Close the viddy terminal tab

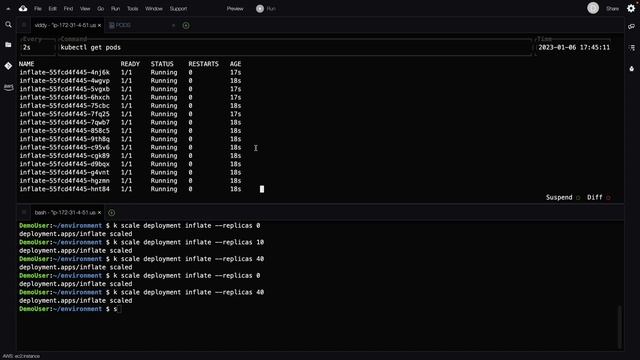pyautogui.click(x=99, y=25)
